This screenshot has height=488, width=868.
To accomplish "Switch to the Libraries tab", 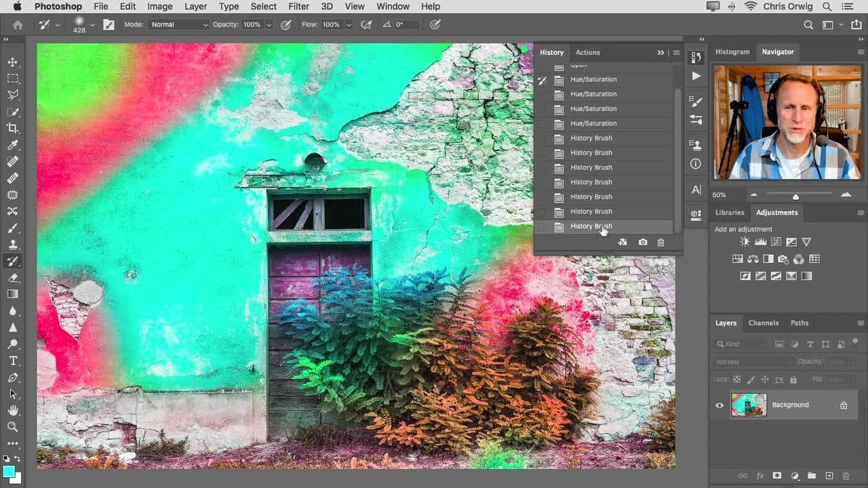I will pos(730,213).
